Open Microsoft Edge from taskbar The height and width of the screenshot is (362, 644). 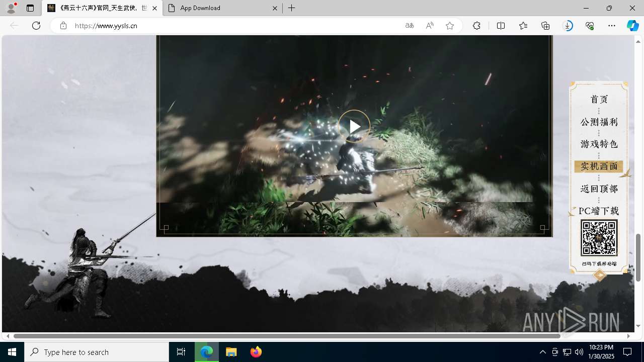tap(207, 352)
